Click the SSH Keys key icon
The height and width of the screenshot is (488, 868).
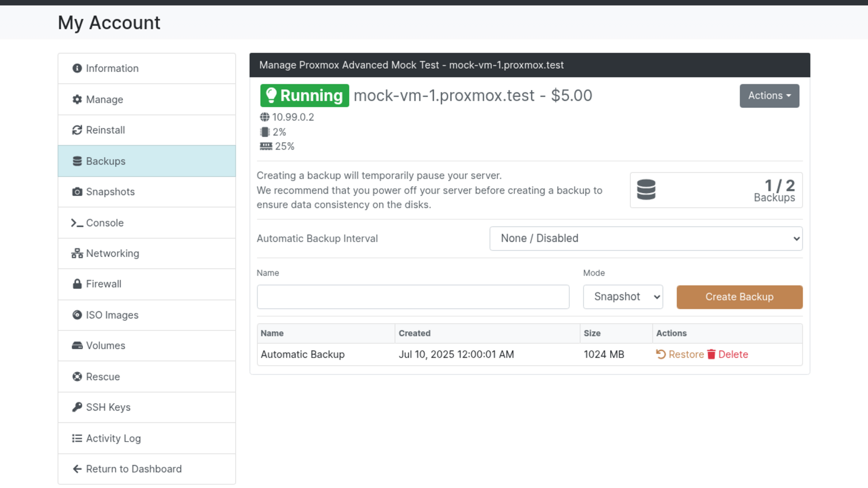pos(77,407)
